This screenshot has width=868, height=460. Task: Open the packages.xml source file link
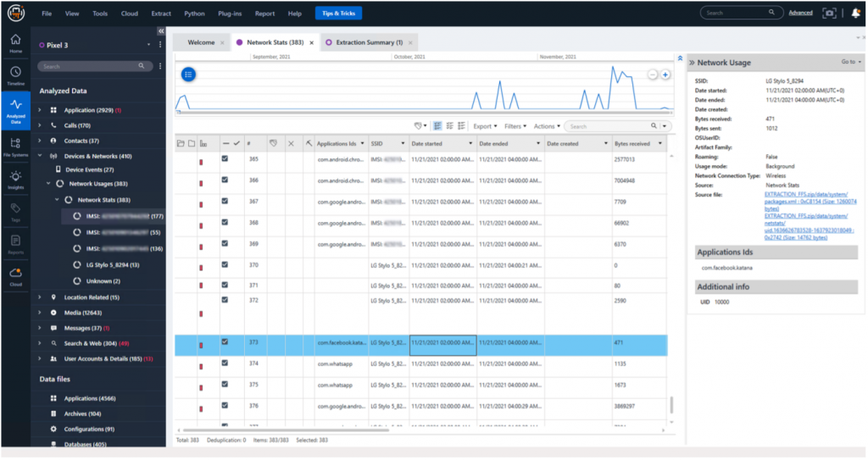pos(810,202)
